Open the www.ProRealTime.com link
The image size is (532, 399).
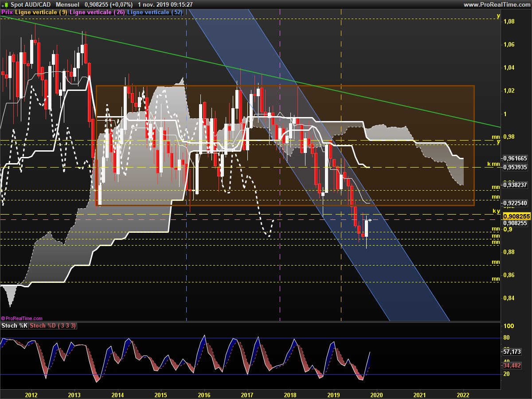[x=497, y=4]
